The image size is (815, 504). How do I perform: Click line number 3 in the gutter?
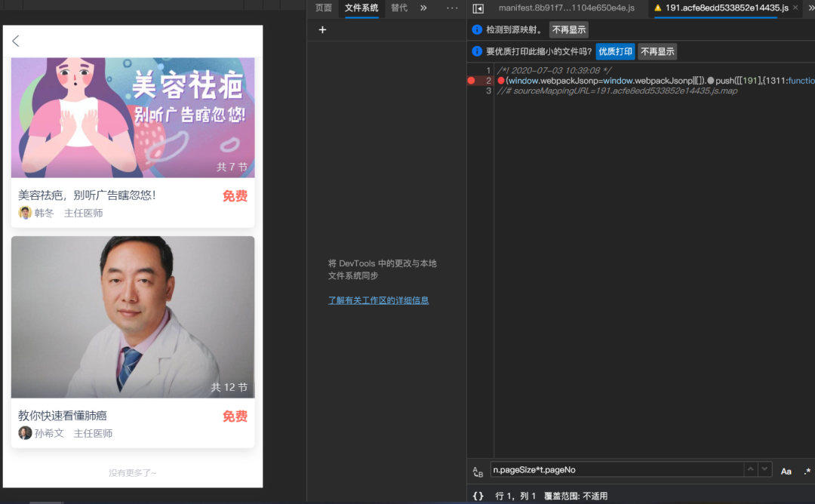(488, 91)
